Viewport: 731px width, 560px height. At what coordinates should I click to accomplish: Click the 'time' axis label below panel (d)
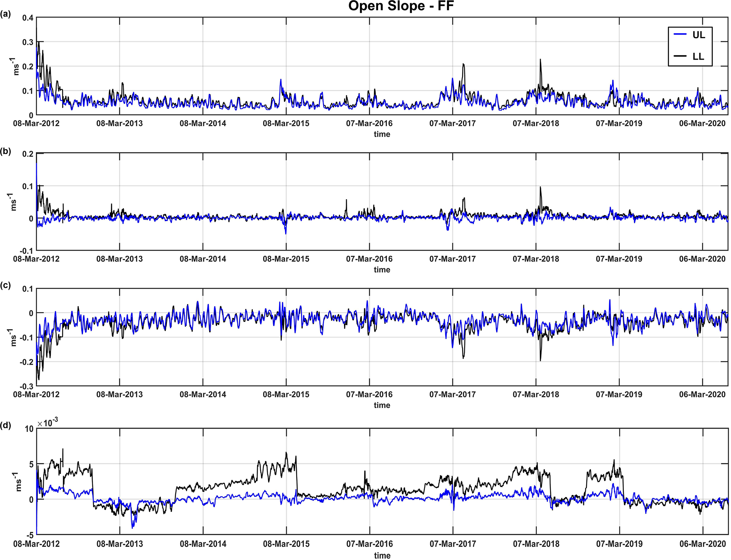coord(382,555)
